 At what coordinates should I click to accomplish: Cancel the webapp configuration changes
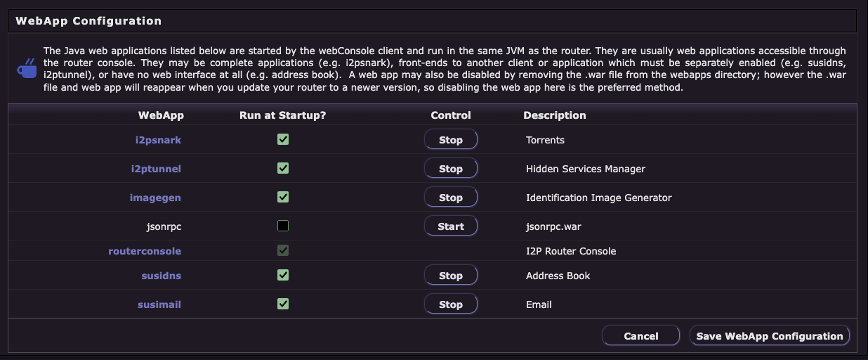click(640, 336)
